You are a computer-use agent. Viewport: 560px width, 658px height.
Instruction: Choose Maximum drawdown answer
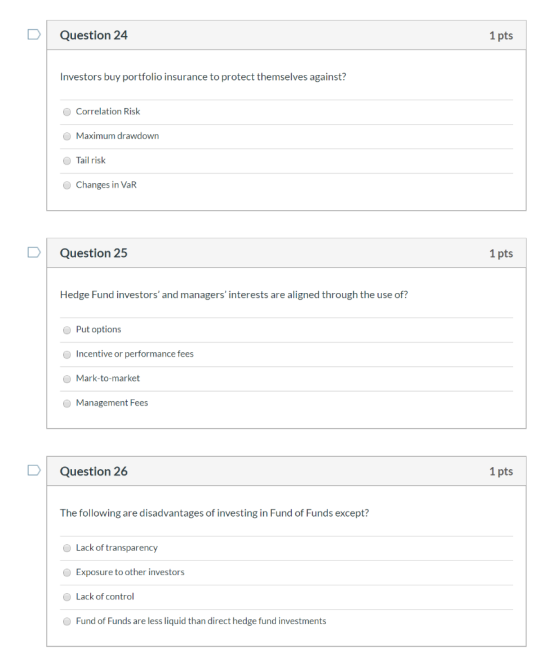(67, 136)
